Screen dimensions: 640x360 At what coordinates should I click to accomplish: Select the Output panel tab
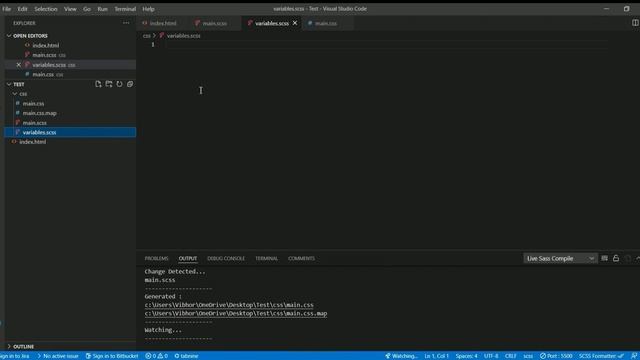pyautogui.click(x=188, y=258)
